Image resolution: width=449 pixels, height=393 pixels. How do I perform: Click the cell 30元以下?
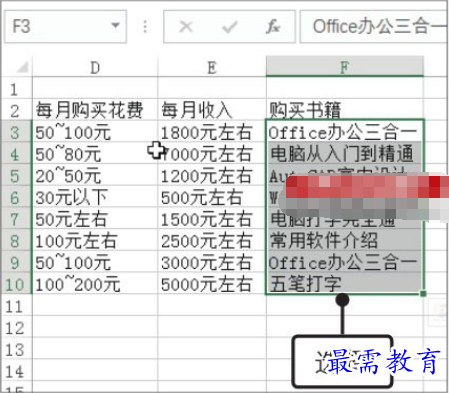95,197
